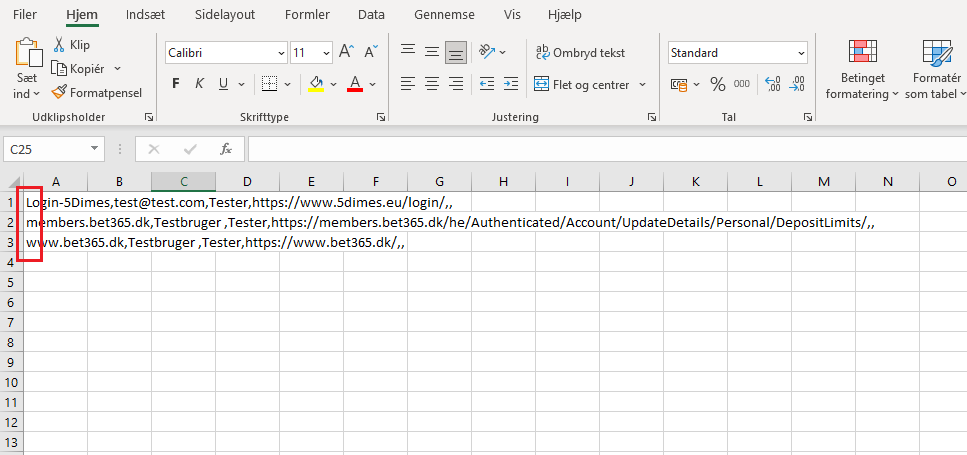Image resolution: width=967 pixels, height=455 pixels.
Task: Expand Flet og centrer dropdown arrow
Action: [x=642, y=84]
